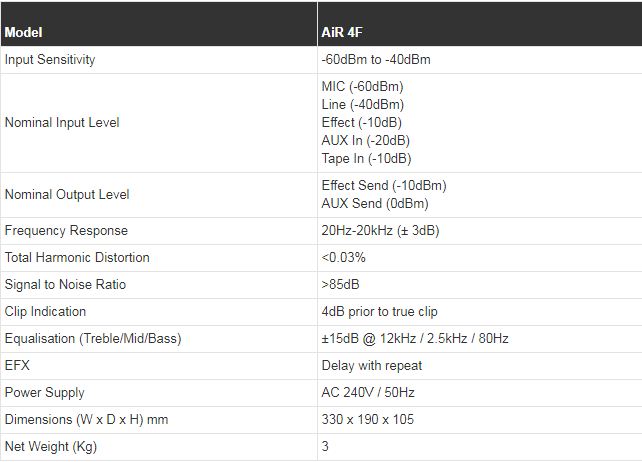Click the ">85dB" signal to noise value
This screenshot has width=642, height=462.
(x=340, y=284)
